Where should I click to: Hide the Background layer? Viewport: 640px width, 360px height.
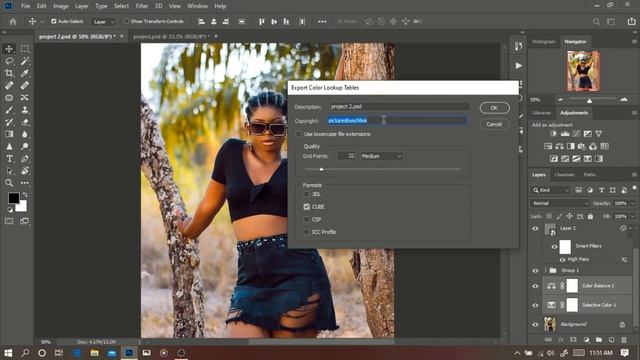pos(535,324)
